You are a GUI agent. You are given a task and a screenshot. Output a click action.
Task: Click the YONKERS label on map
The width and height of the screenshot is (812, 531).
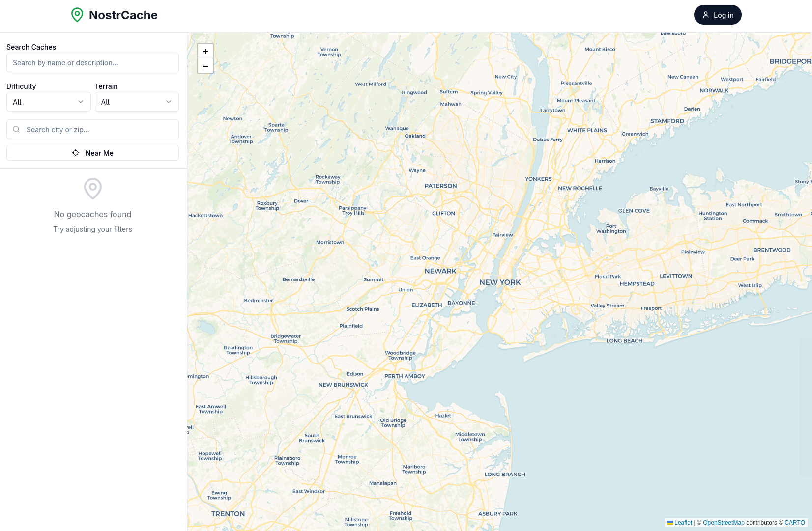[x=538, y=179]
